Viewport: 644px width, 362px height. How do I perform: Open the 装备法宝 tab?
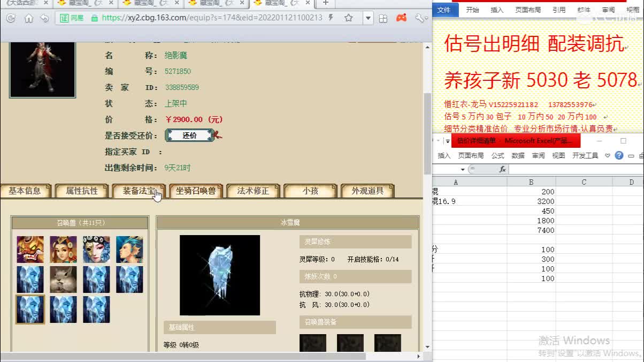click(139, 191)
